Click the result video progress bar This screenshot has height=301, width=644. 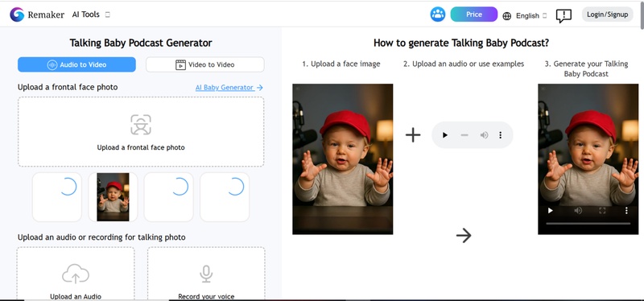(588, 224)
